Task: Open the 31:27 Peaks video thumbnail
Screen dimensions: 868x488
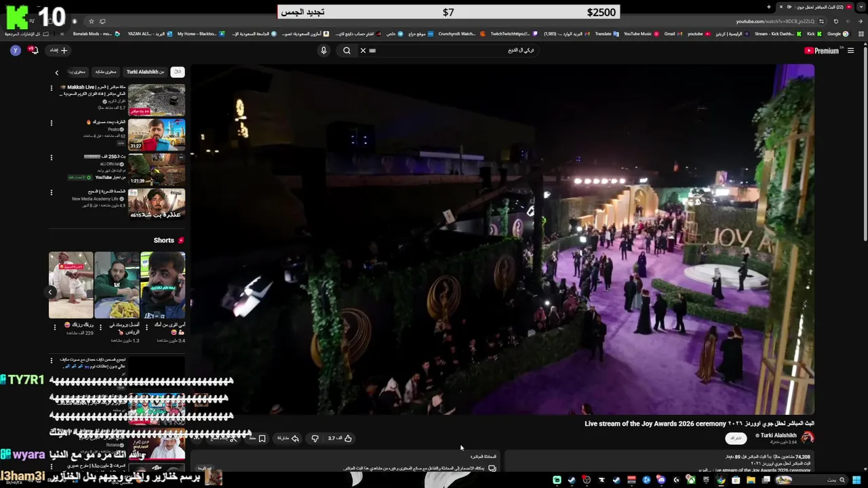Action: [x=157, y=134]
